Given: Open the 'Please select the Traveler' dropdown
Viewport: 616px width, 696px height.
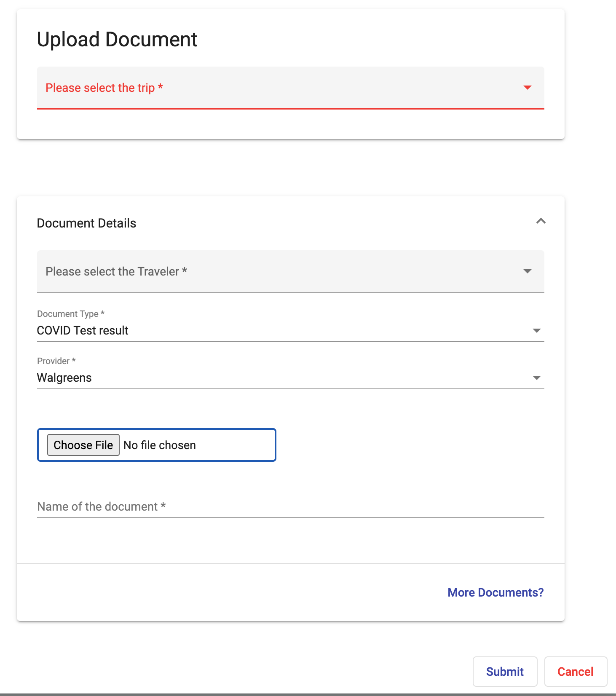Looking at the screenshot, I should click(278, 271).
